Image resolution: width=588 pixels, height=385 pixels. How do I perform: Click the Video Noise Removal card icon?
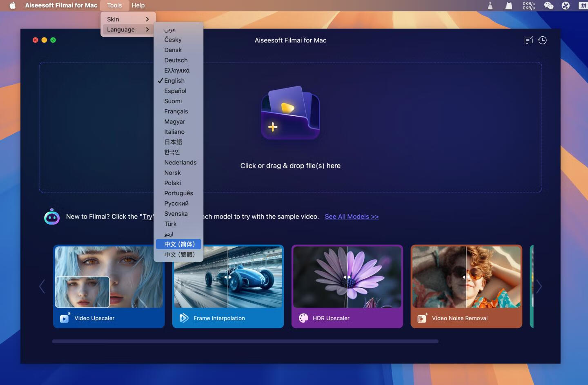(422, 318)
